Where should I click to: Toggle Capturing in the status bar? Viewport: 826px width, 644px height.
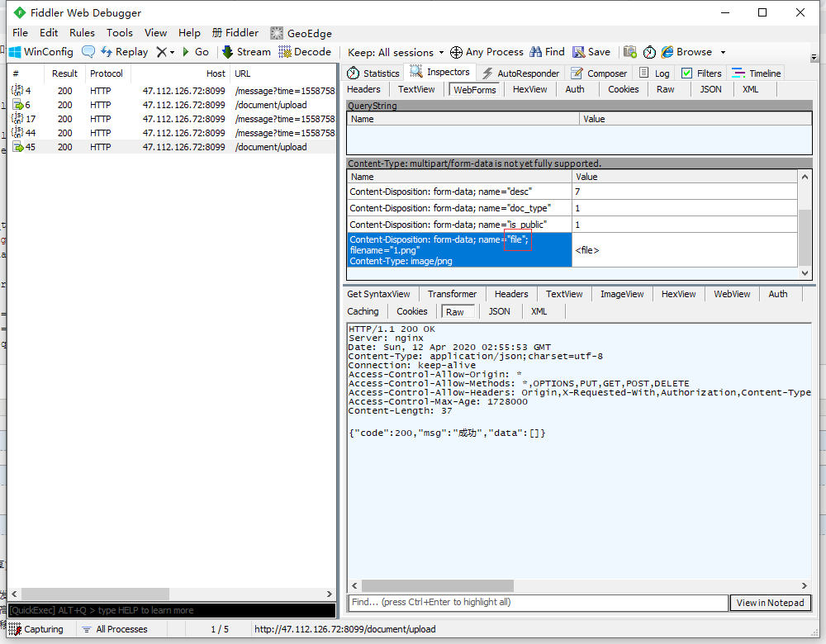click(x=36, y=629)
